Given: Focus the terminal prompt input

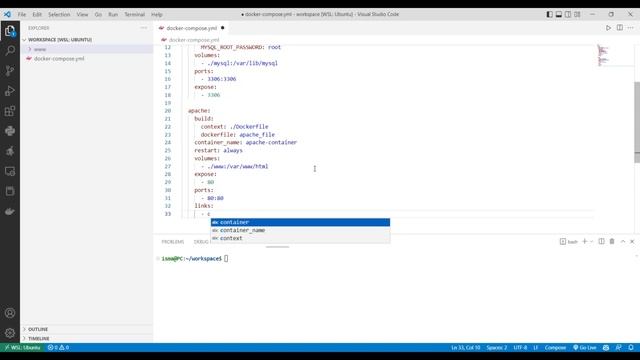Looking at the screenshot, I should click(x=226, y=258).
